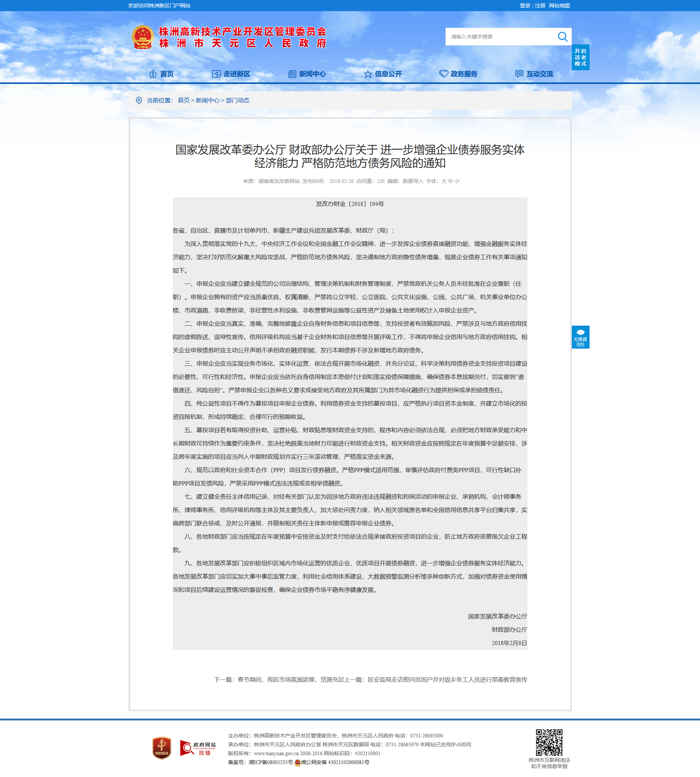Click the 党政机关 badge icon
700x777 pixels.
coord(161,748)
